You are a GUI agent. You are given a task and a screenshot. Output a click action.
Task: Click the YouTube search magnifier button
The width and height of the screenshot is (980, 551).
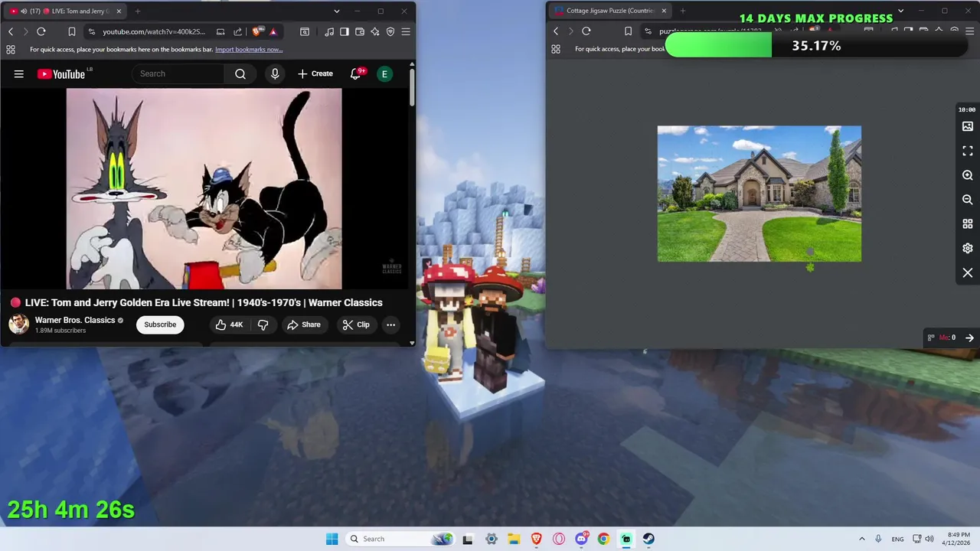(240, 73)
